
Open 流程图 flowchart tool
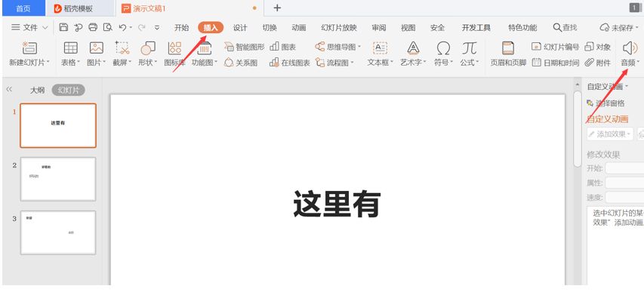334,63
